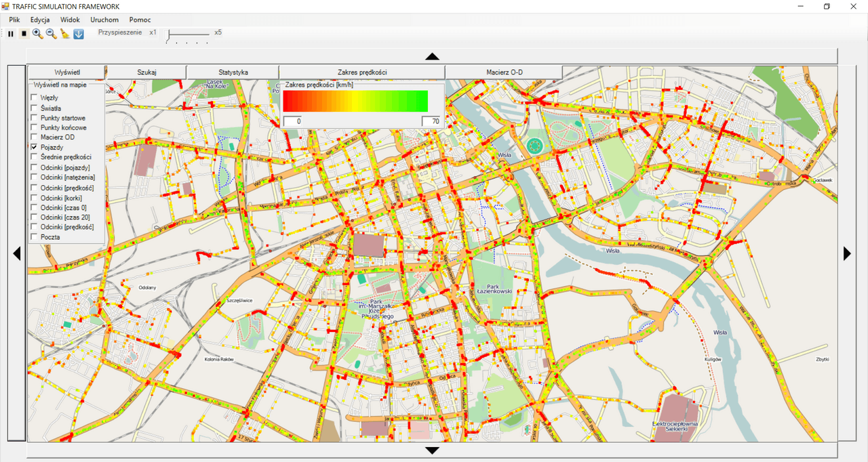Enable Średnie prędkości display
The width and height of the screenshot is (868, 462).
click(x=34, y=157)
